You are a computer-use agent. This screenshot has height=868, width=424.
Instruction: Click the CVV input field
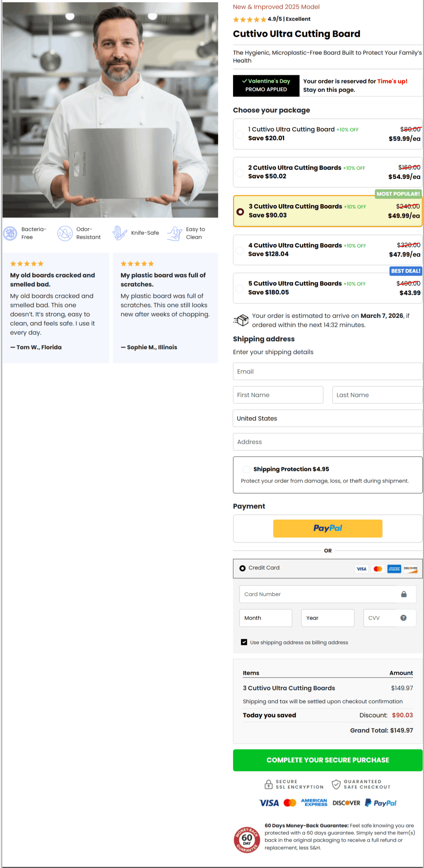389,618
